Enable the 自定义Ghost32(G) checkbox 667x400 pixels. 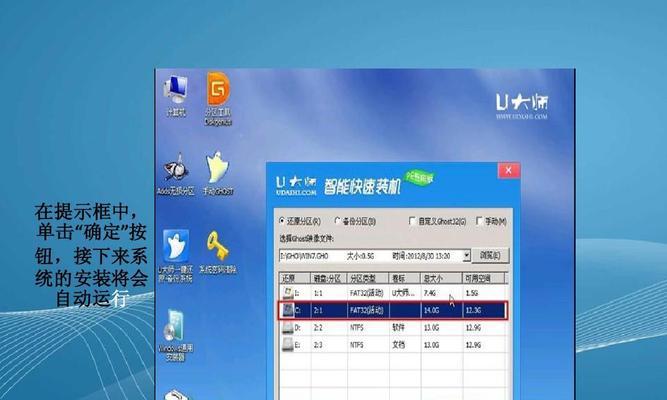(x=412, y=221)
